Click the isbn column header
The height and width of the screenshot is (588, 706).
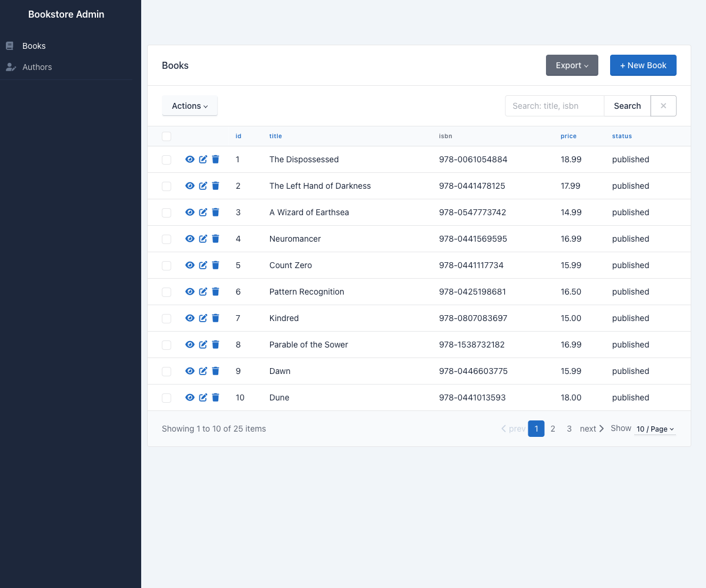445,136
